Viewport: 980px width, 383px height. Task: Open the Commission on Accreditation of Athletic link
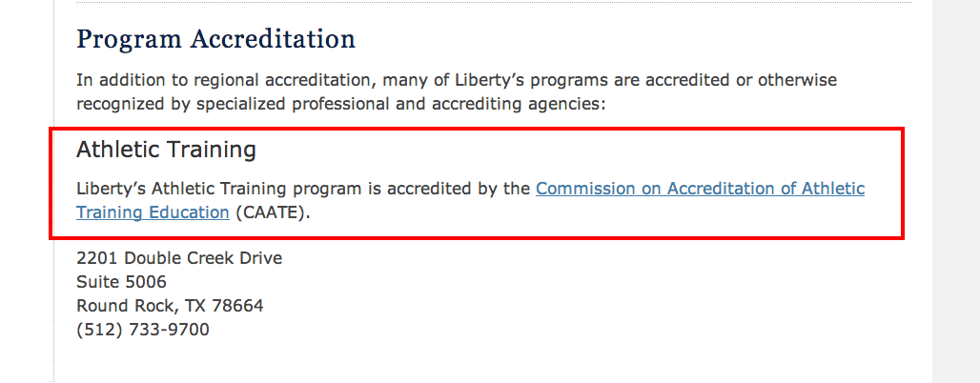click(x=700, y=189)
